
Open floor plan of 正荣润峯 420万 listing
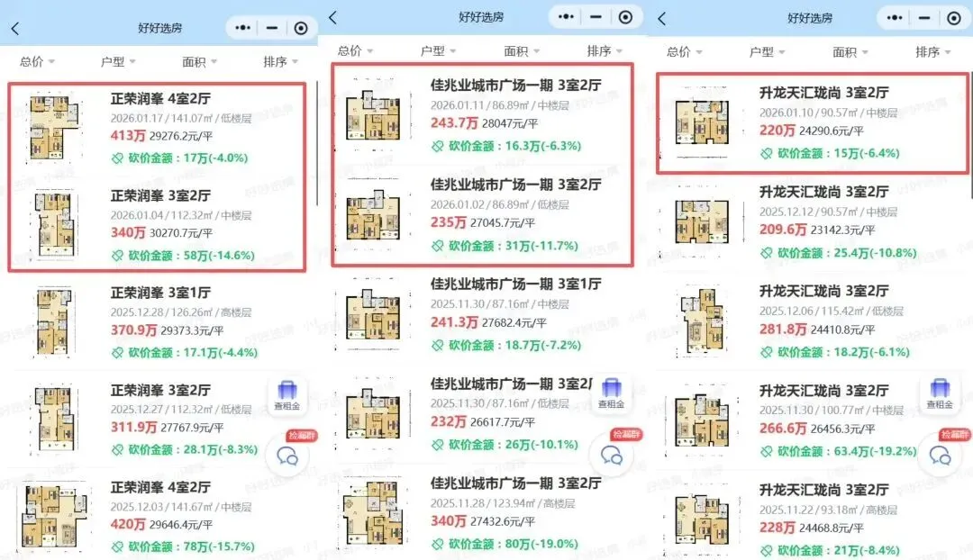[x=55, y=516]
